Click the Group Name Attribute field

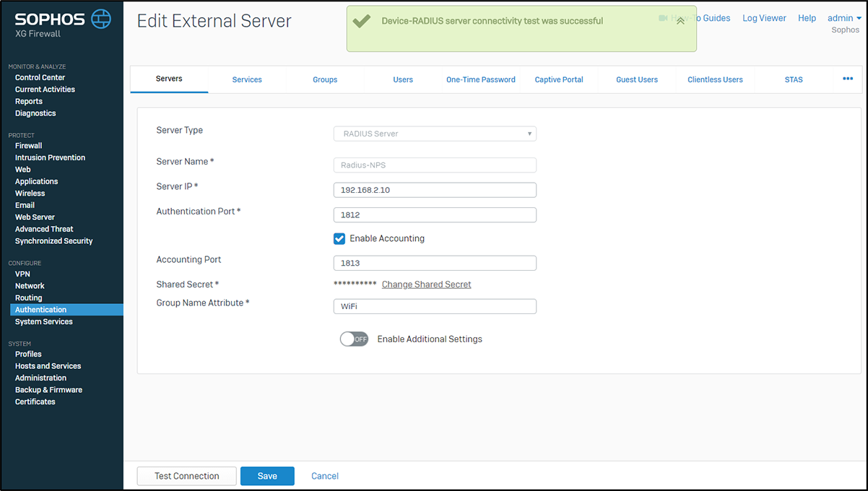pyautogui.click(x=434, y=307)
